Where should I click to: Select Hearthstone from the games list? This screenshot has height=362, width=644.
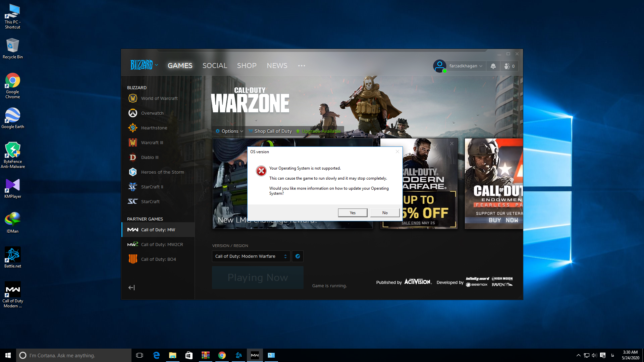click(x=154, y=128)
